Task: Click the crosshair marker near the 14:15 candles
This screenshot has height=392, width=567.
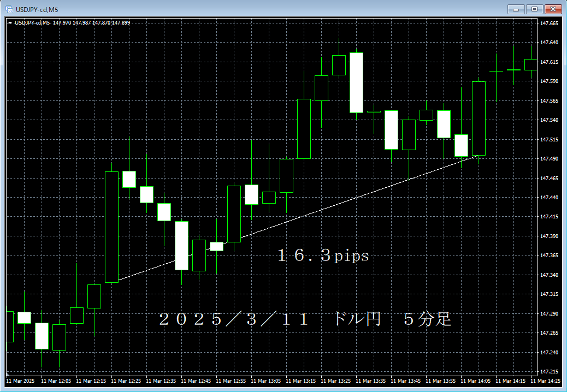Action: [x=497, y=72]
